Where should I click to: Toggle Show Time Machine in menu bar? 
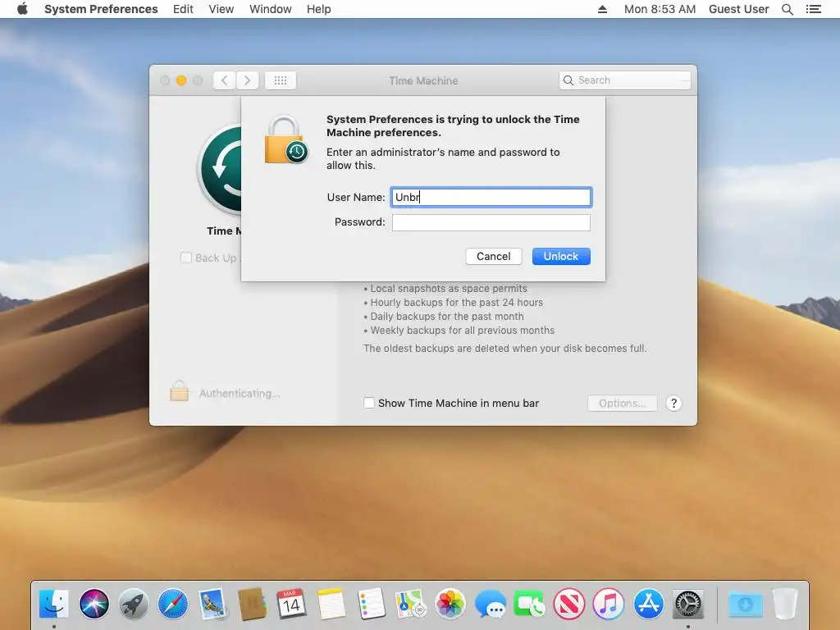click(x=369, y=403)
